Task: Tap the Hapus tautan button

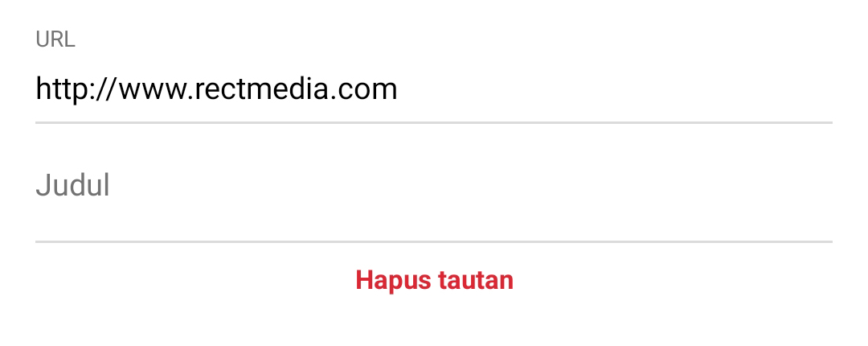Action: pos(435,281)
